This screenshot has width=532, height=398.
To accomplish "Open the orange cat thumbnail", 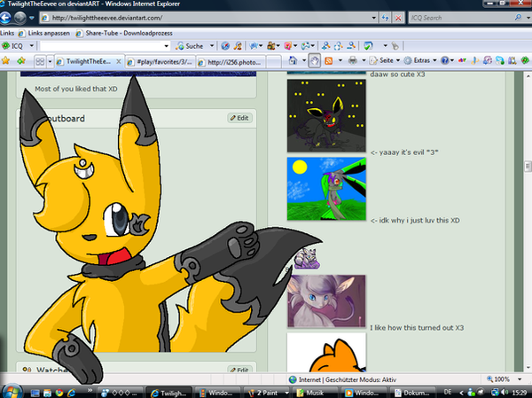I will (x=326, y=352).
